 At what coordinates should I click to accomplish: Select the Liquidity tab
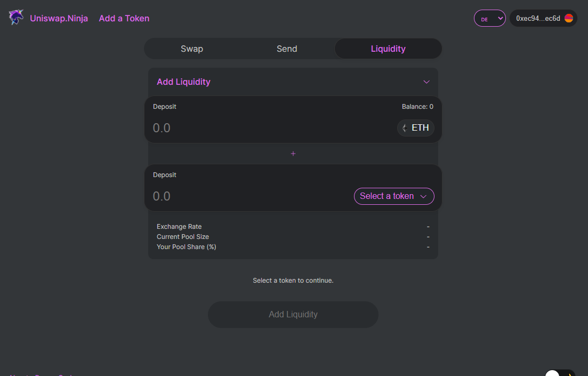(388, 49)
